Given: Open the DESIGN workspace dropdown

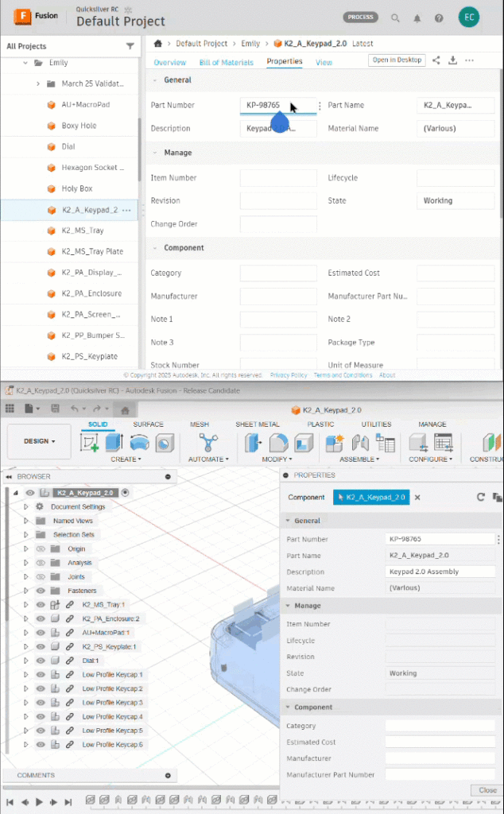Looking at the screenshot, I should 40,441.
